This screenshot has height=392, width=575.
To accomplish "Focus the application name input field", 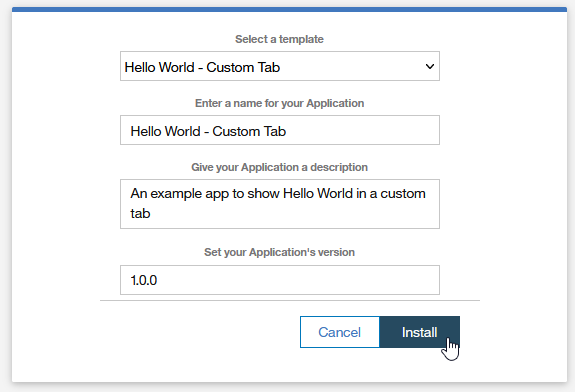I will [280, 130].
